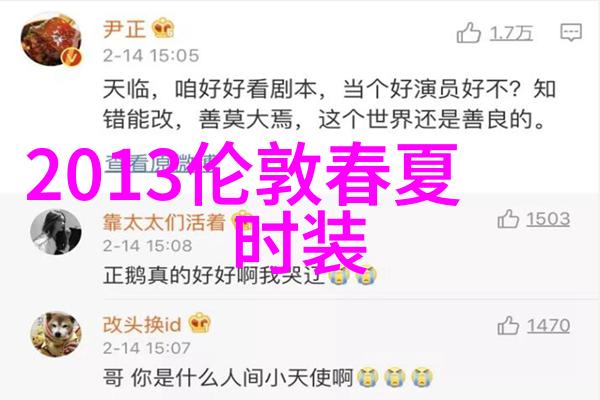Image resolution: width=600 pixels, height=400 pixels.
Task: Click the 2-14 15:05 timestamp
Action: tap(151, 56)
